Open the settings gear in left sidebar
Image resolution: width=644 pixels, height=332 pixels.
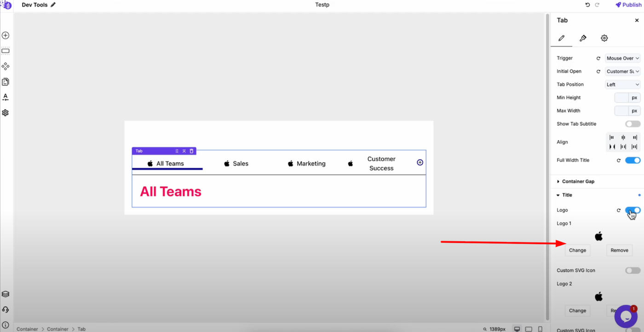[x=6, y=113]
